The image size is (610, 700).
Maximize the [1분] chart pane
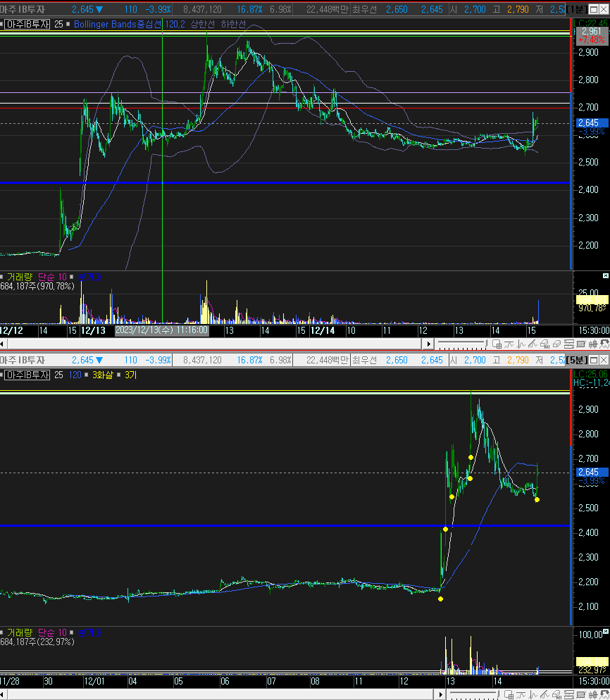(x=594, y=9)
